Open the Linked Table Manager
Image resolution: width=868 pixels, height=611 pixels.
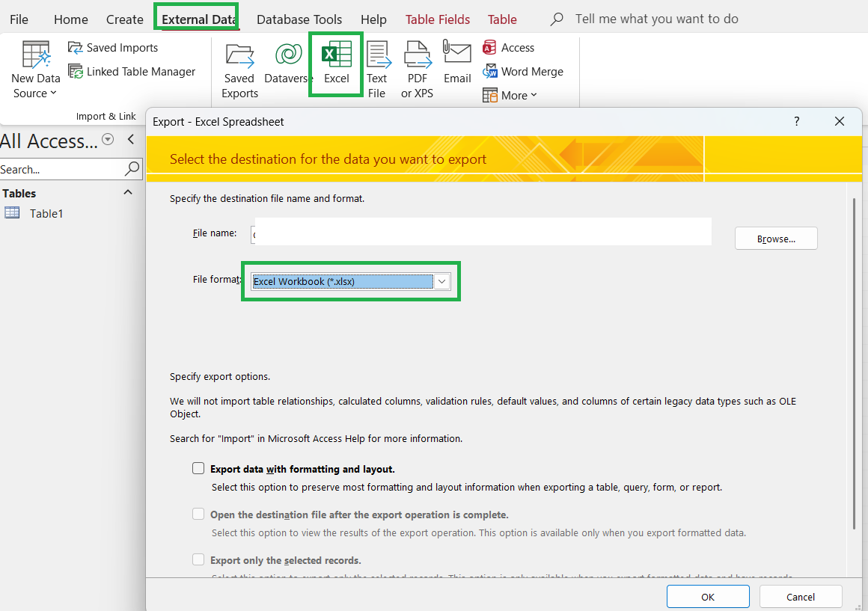(x=132, y=71)
